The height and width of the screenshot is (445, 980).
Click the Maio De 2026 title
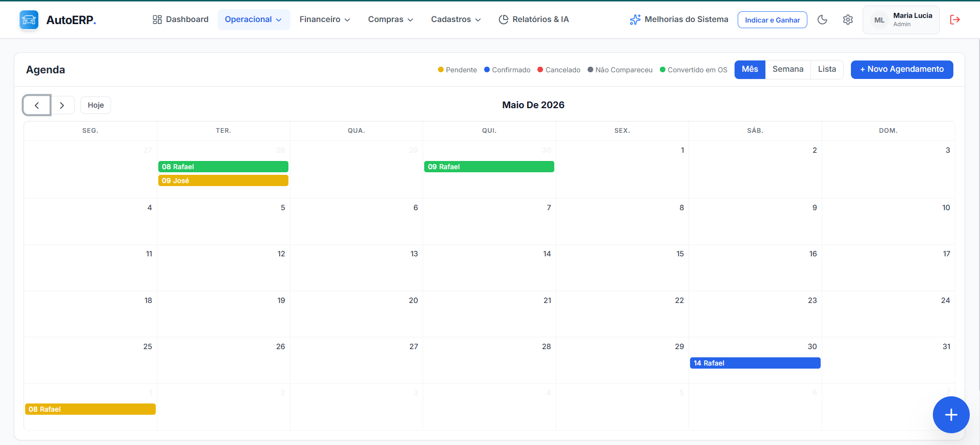click(x=533, y=105)
